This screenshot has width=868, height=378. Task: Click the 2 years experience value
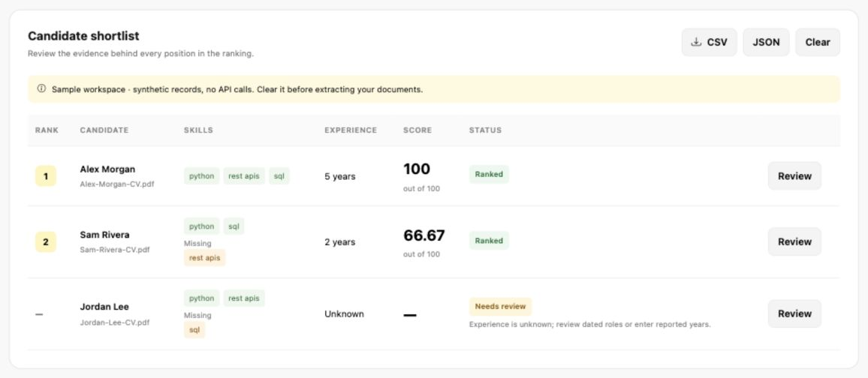point(340,242)
